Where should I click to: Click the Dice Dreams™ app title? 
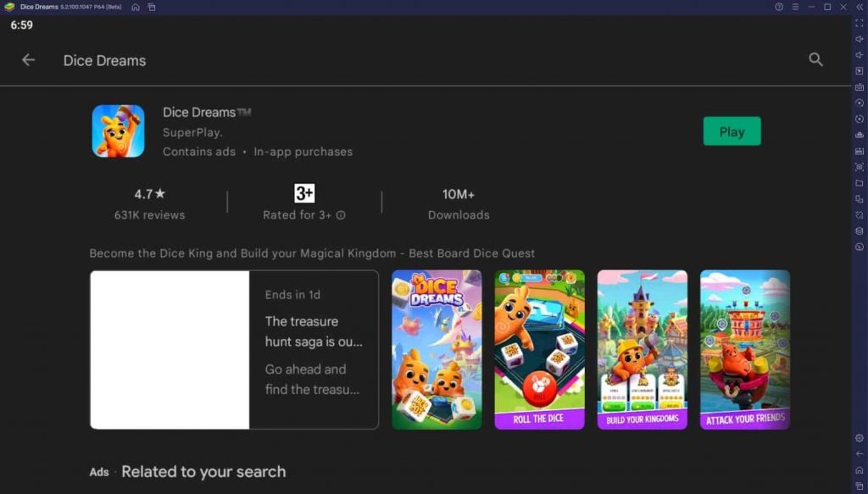[207, 113]
